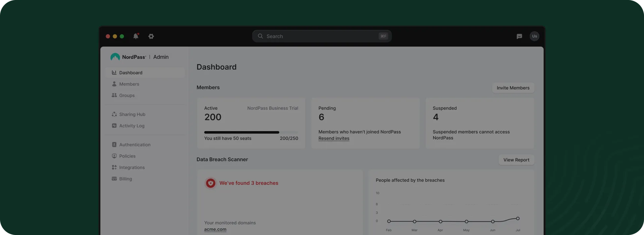This screenshot has width=644, height=235.
Task: Open the acme.com domain link
Action: pos(215,229)
